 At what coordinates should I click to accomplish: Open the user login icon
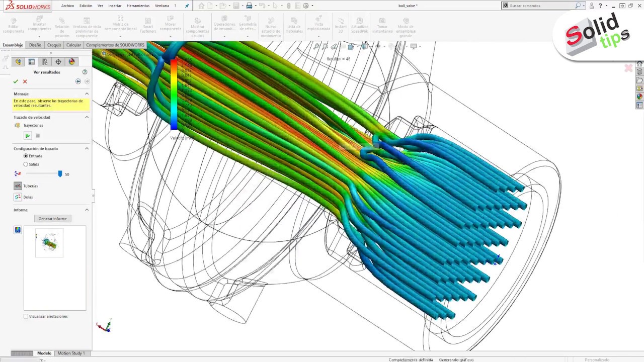click(x=591, y=6)
